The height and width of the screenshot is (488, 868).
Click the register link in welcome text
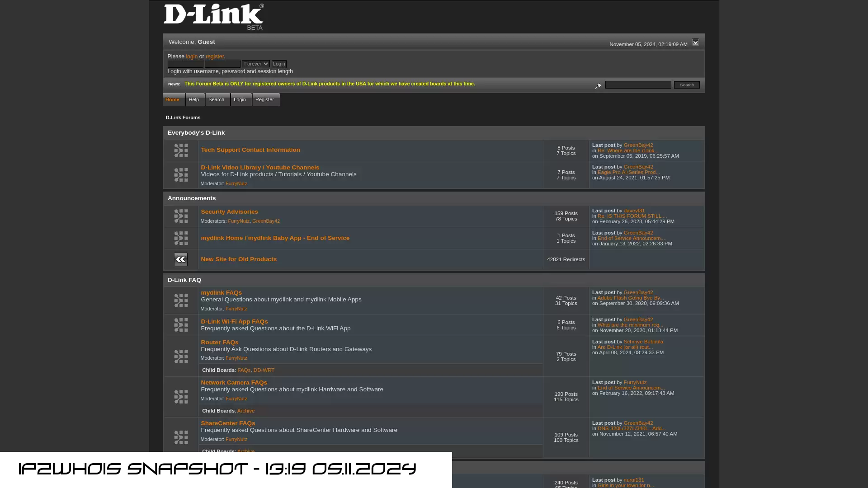point(215,56)
